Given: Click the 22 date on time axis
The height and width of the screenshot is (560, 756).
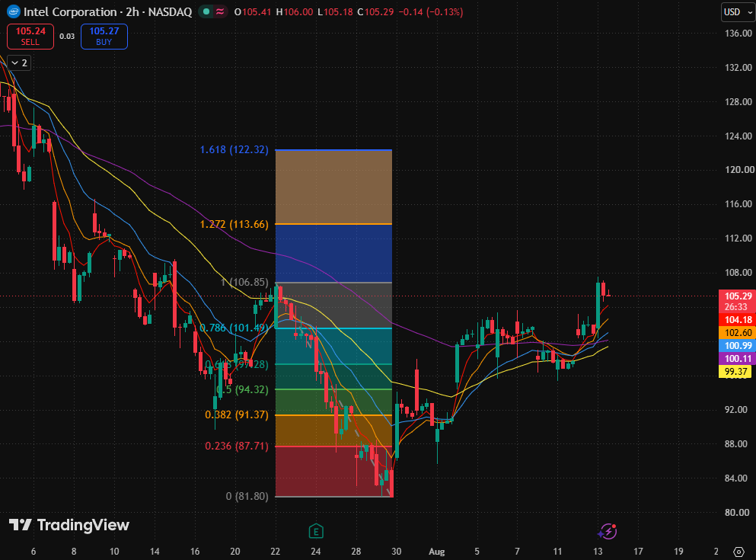Looking at the screenshot, I should pyautogui.click(x=276, y=552).
